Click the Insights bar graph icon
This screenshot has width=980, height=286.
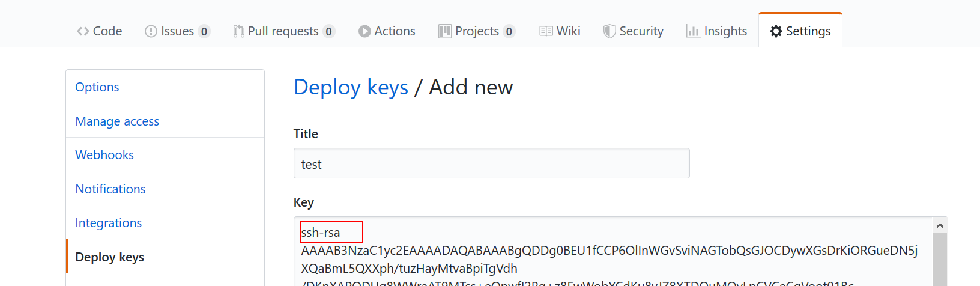[693, 31]
